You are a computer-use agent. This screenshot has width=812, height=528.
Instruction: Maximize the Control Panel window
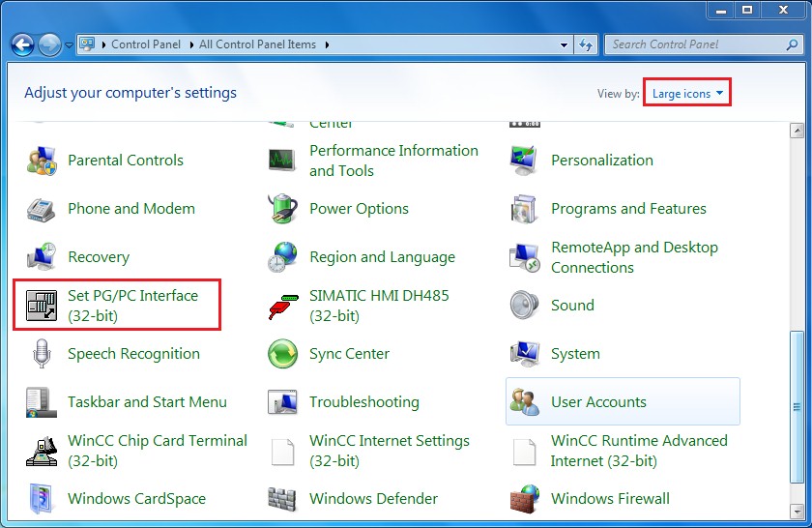coord(746,10)
